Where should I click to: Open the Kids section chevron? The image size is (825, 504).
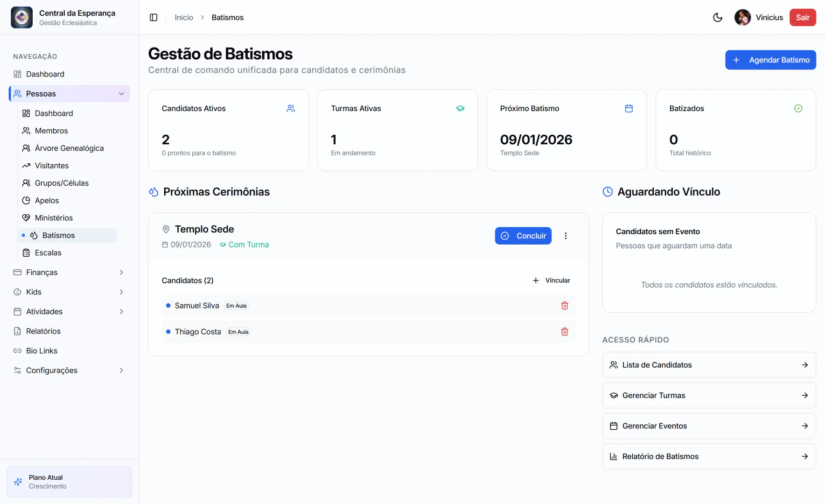point(121,292)
